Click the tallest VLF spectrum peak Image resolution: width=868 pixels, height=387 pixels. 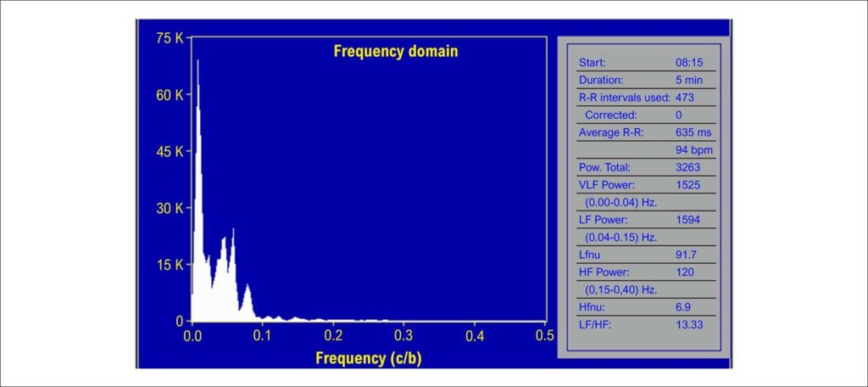click(x=198, y=61)
